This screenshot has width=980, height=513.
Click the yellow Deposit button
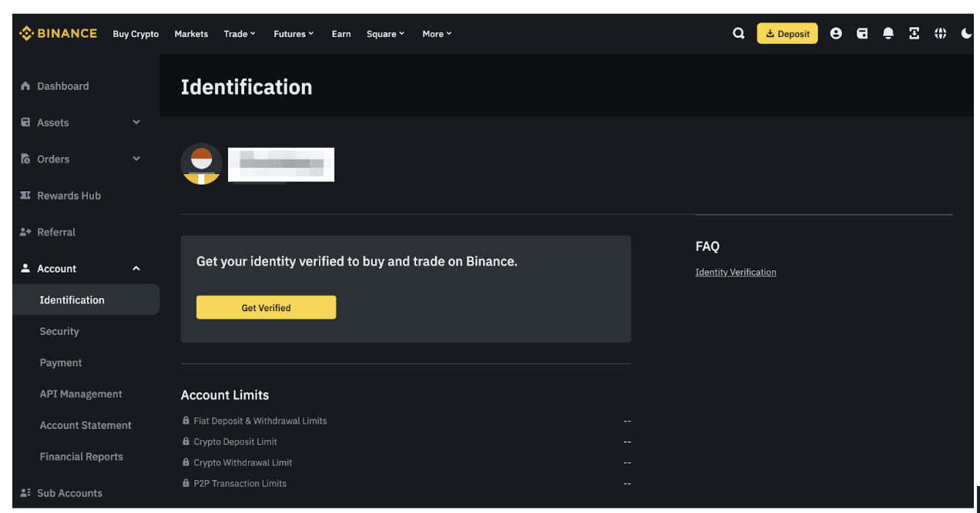pyautogui.click(x=787, y=34)
